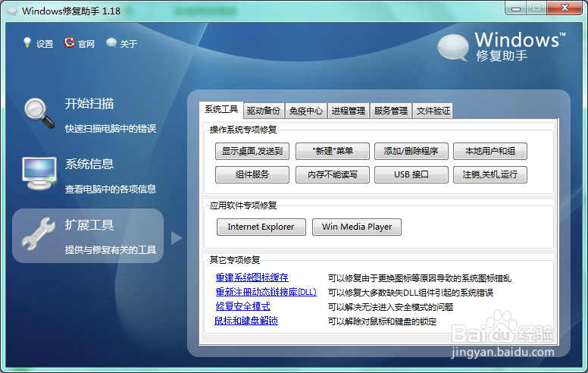Click text 快速扫描电脑中的错误
This screenshot has height=373, width=588.
pos(111,129)
